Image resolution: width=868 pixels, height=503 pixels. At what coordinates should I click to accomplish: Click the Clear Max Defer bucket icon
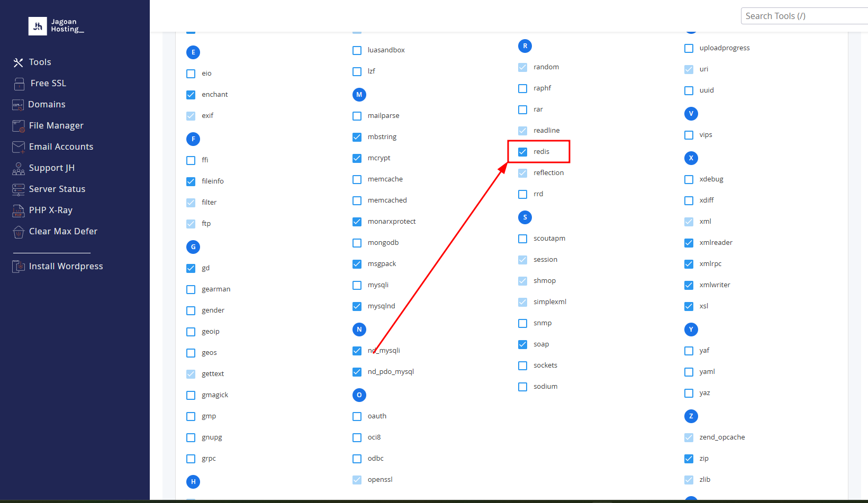tap(19, 232)
